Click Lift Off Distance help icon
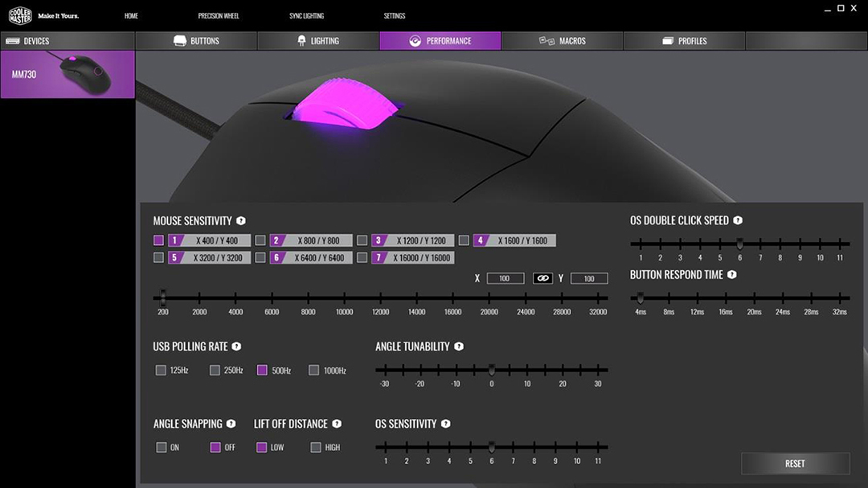Viewport: 868px width, 488px height. pos(337,424)
